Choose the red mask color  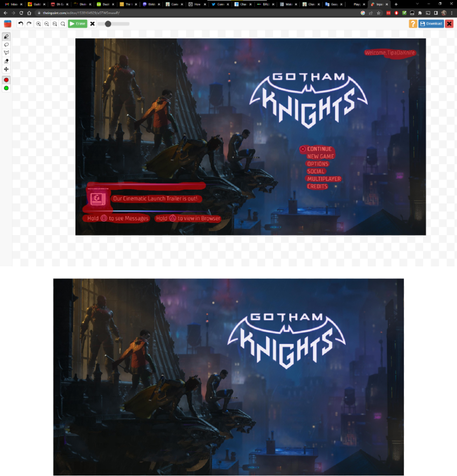6,80
